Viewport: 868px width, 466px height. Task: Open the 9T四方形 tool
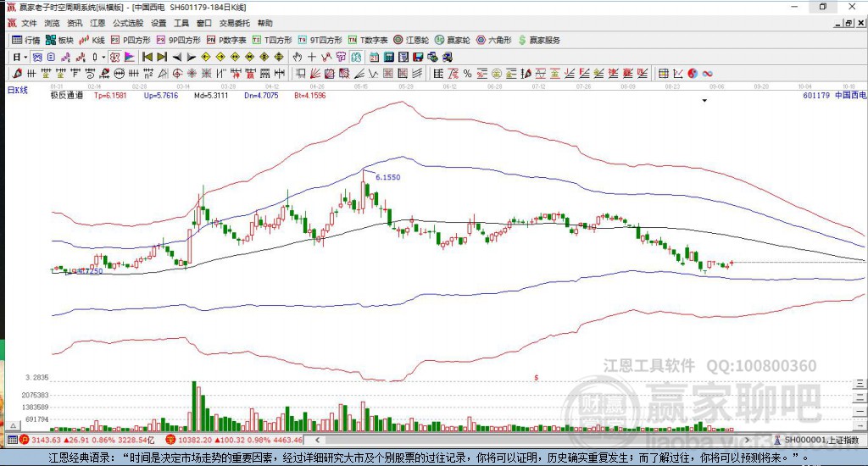coord(320,40)
